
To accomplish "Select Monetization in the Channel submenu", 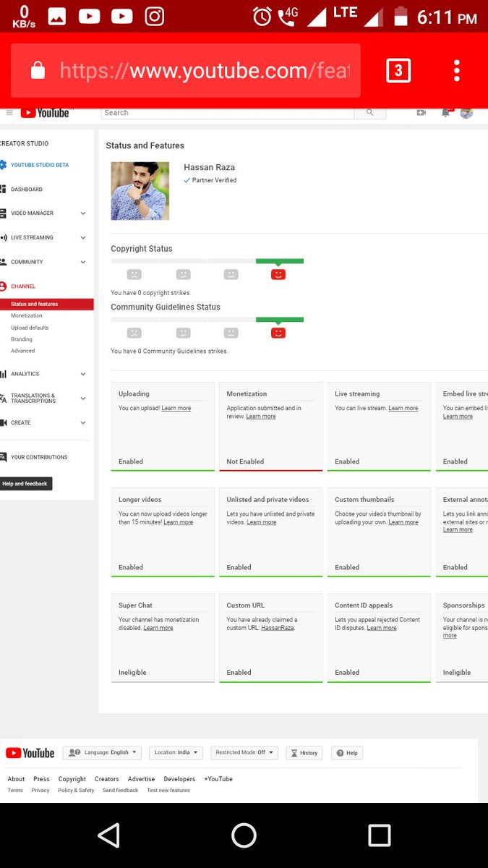I will (27, 316).
